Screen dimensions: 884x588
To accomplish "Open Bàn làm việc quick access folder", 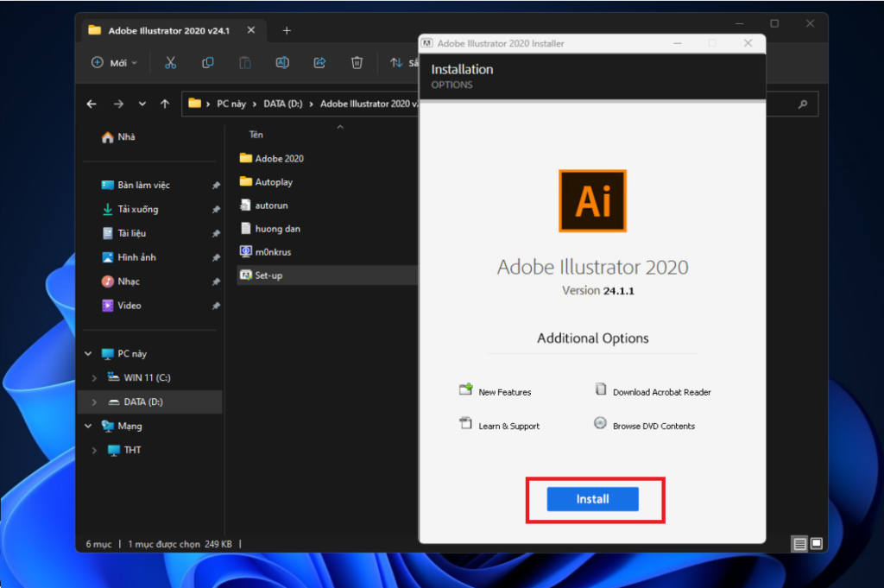I will pos(136,185).
